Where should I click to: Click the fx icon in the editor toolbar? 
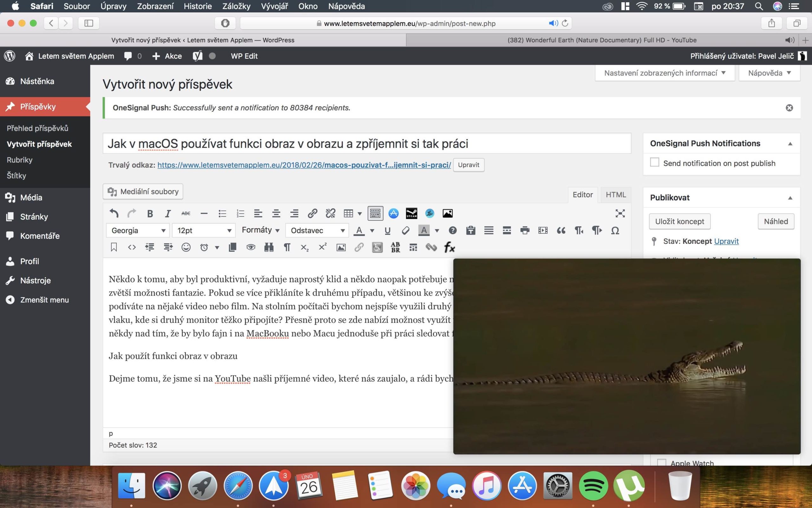tap(450, 248)
